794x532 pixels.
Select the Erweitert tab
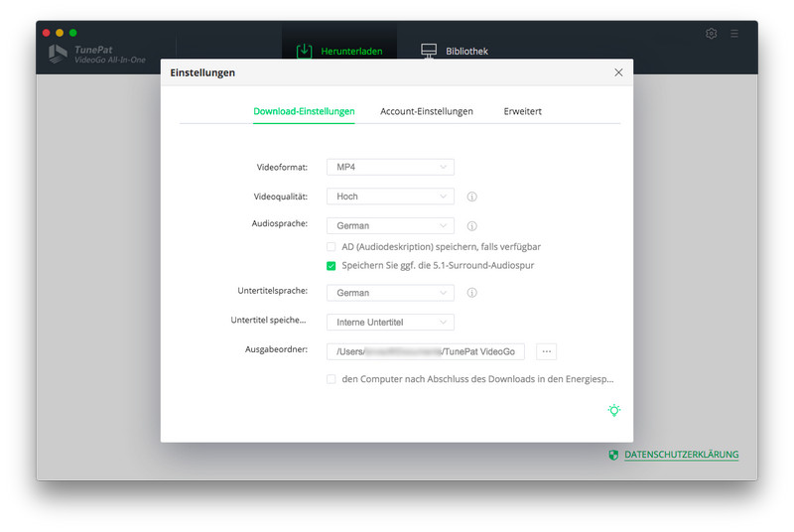(522, 111)
